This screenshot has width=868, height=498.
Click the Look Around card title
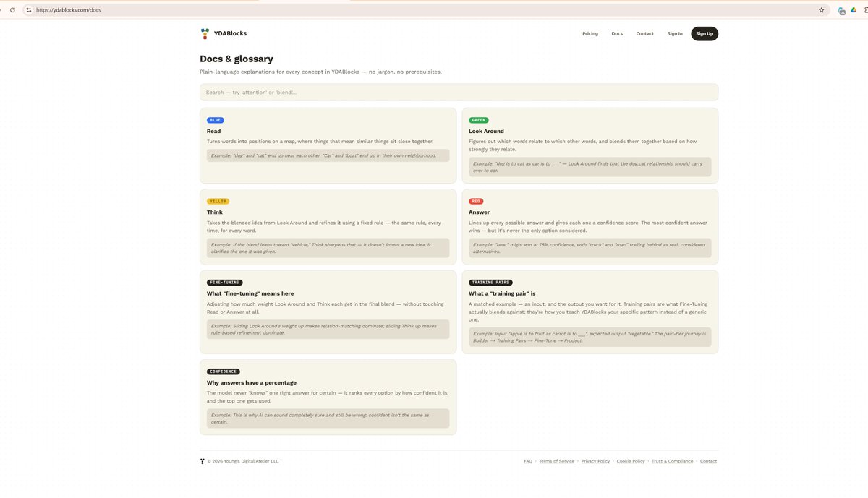[x=487, y=132]
